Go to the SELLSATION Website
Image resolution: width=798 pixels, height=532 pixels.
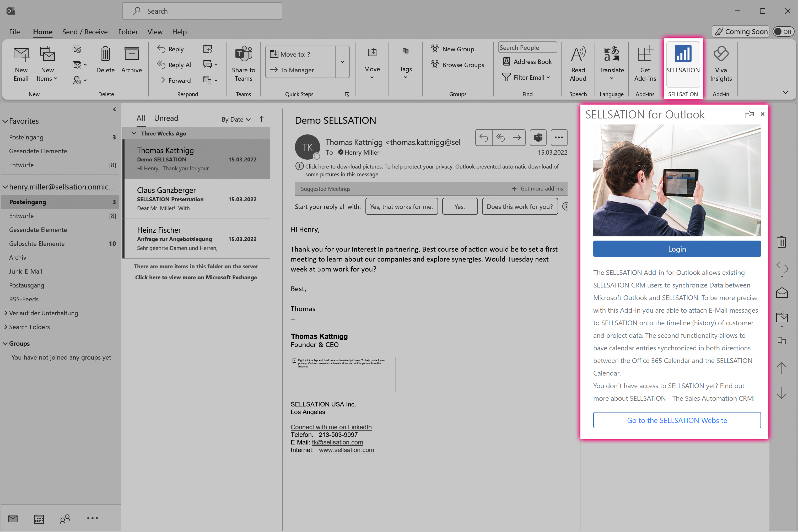677,420
